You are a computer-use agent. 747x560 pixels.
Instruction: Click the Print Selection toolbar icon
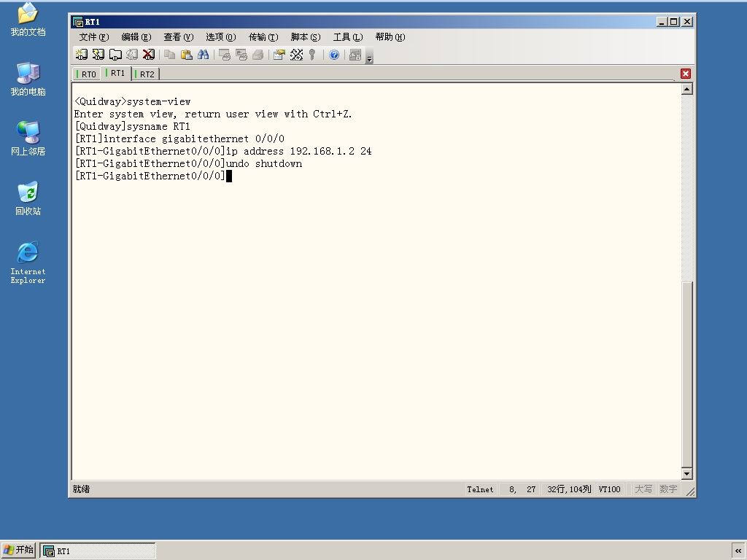point(241,55)
